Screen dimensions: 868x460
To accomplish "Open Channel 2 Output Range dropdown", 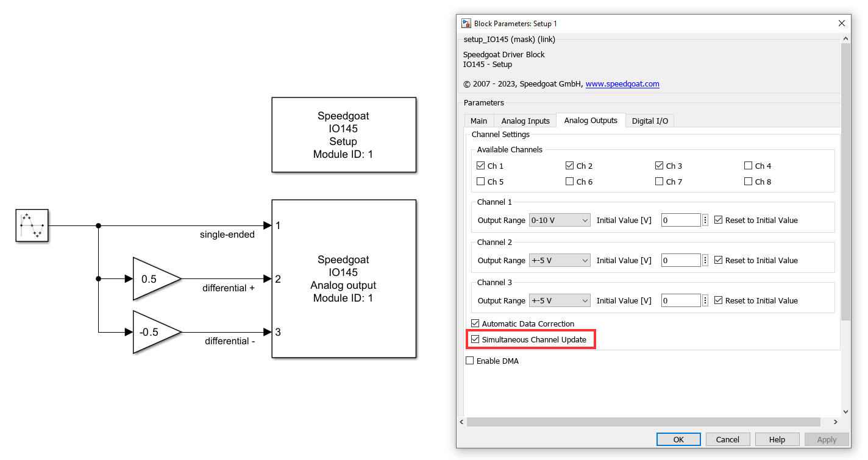I will point(560,260).
